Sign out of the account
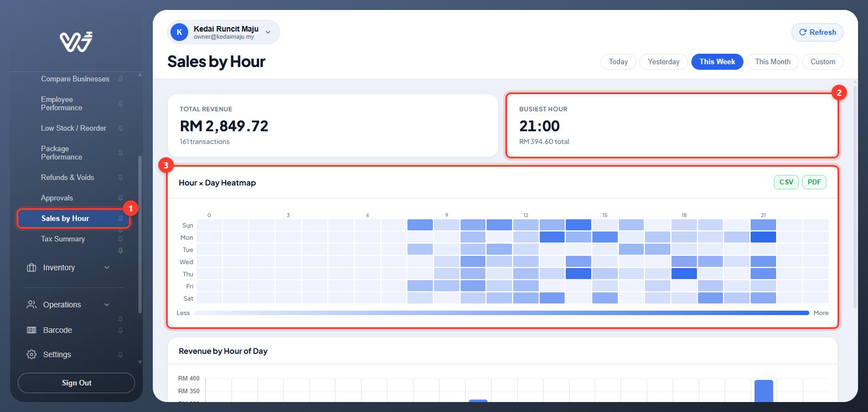Image resolution: width=868 pixels, height=412 pixels. [76, 383]
